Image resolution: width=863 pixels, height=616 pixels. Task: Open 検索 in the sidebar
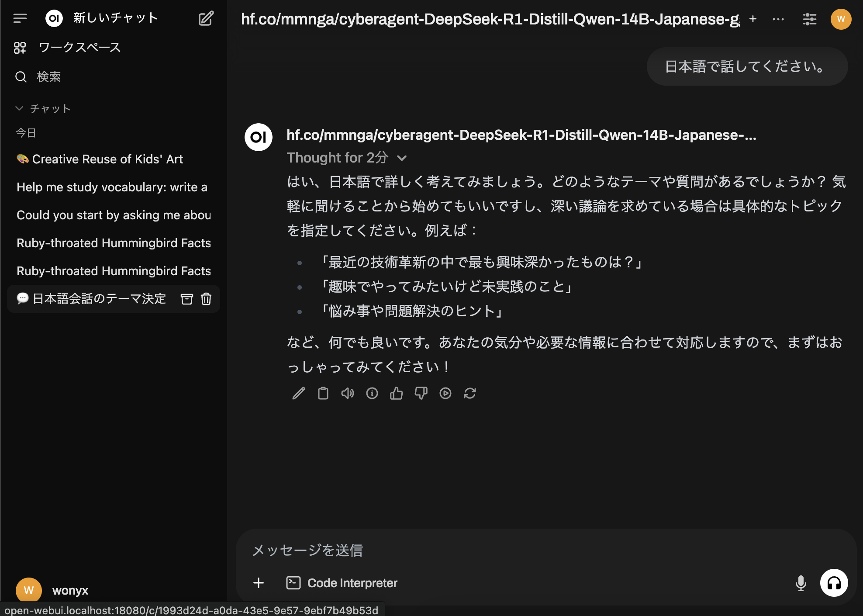coord(38,77)
